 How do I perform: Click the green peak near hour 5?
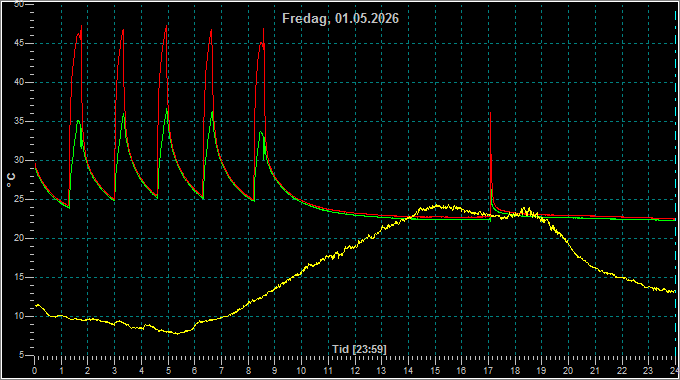[167, 109]
